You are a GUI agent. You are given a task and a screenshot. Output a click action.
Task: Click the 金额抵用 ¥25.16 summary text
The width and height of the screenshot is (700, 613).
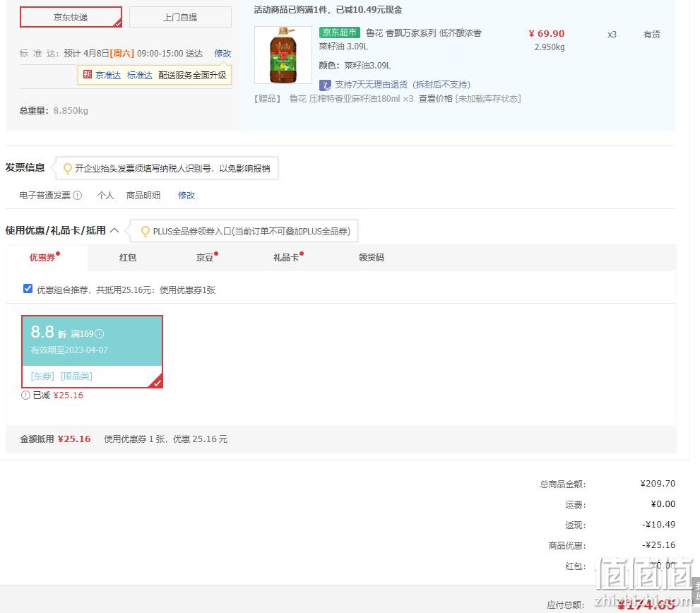coord(55,439)
